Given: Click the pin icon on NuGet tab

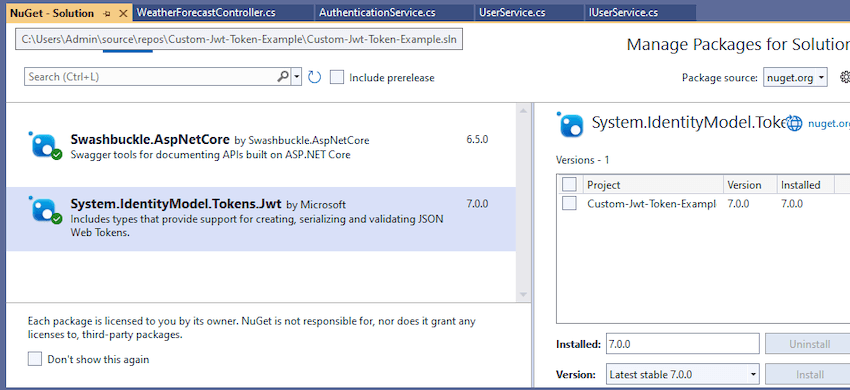Looking at the screenshot, I should point(107,14).
